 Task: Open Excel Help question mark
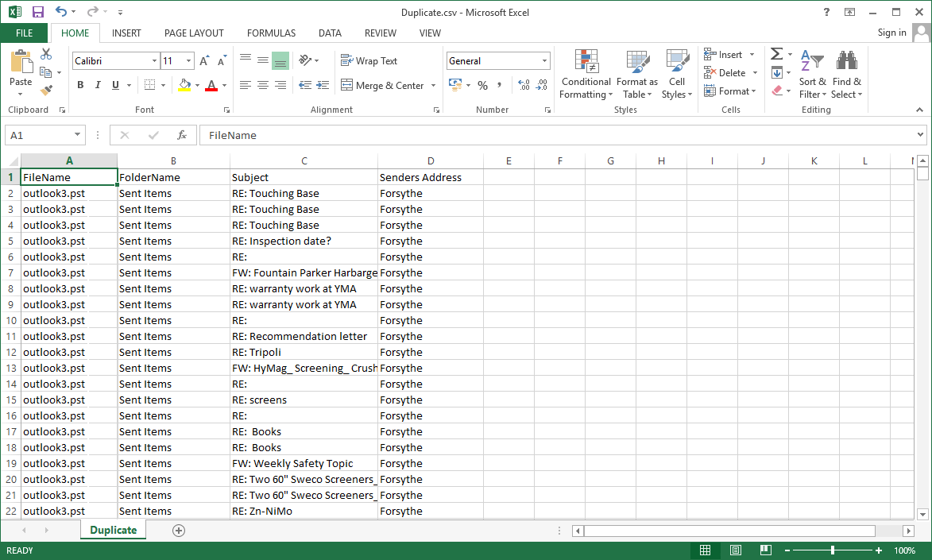(x=826, y=12)
